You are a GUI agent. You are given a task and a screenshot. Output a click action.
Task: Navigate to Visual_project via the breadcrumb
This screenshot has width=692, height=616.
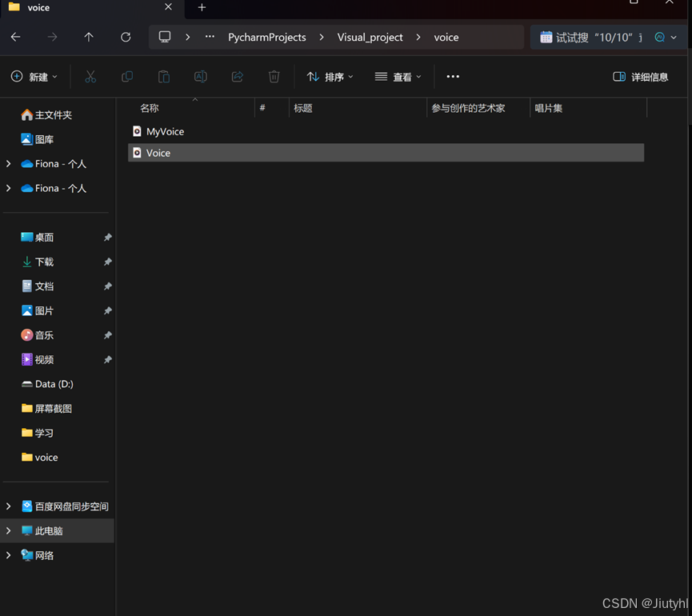(x=370, y=37)
